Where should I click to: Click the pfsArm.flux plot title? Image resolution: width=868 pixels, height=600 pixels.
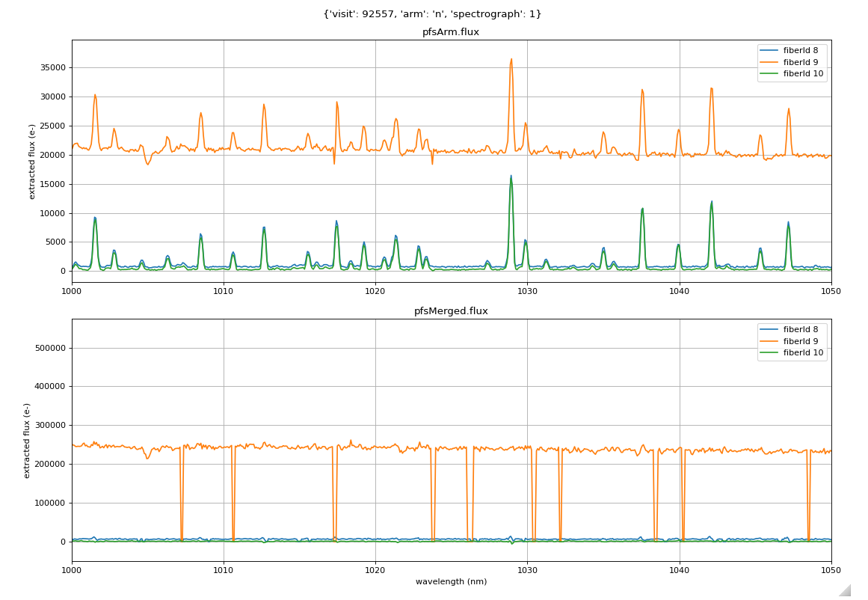click(451, 32)
